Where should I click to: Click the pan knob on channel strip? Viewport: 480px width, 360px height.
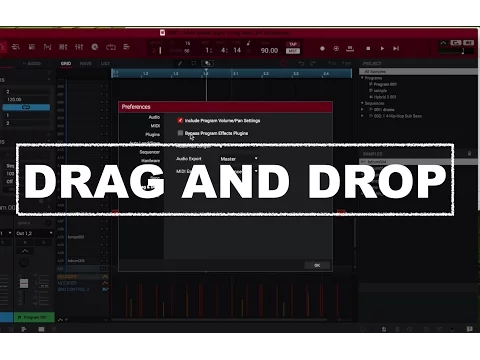coord(24,263)
